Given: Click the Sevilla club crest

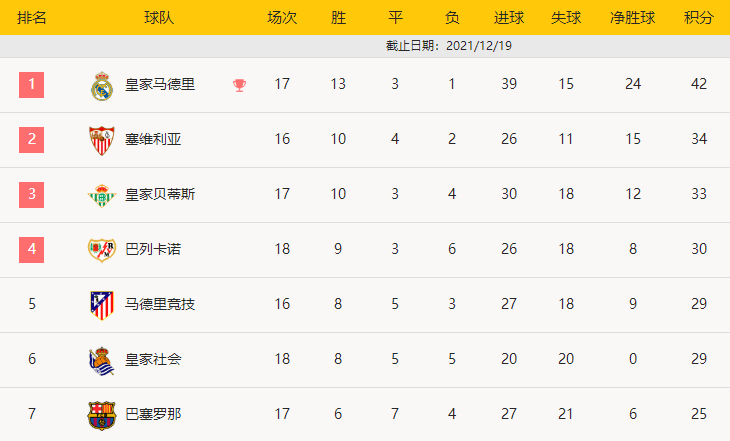Looking at the screenshot, I should (102, 140).
